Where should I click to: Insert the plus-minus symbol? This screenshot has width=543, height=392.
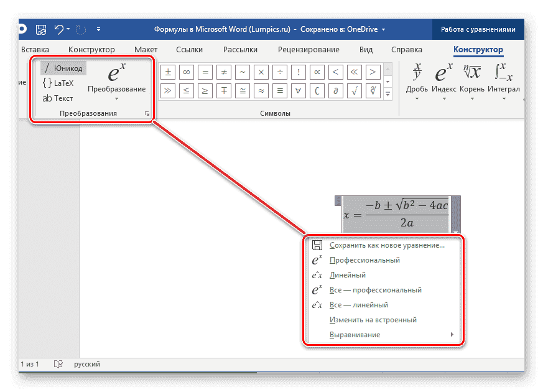click(x=167, y=72)
